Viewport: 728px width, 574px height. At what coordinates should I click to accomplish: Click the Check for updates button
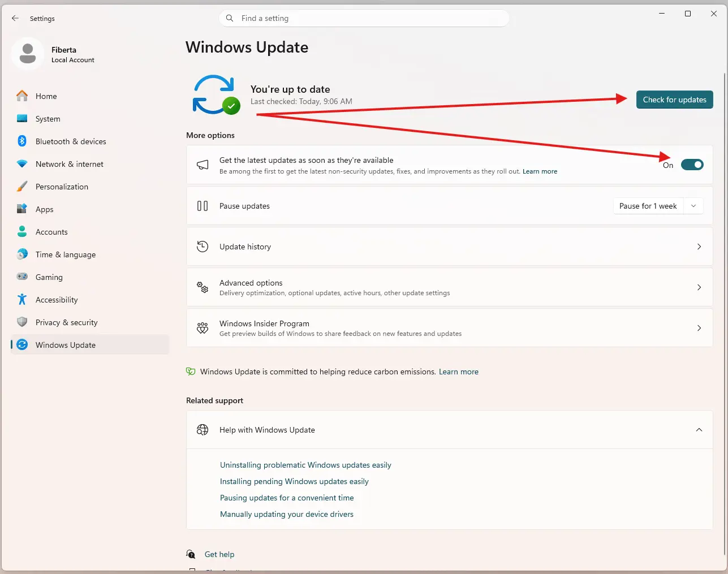click(674, 100)
